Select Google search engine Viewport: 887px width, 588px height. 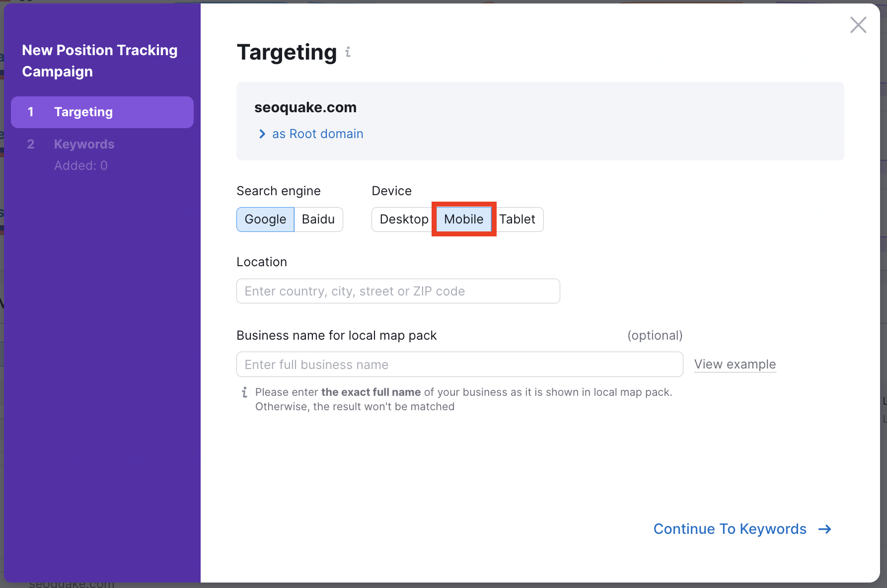265,220
